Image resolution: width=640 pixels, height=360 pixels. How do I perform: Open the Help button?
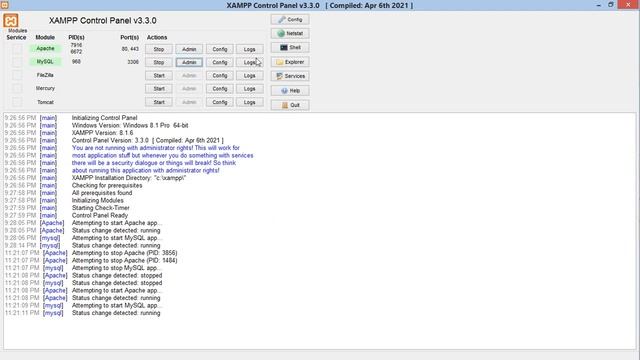290,91
